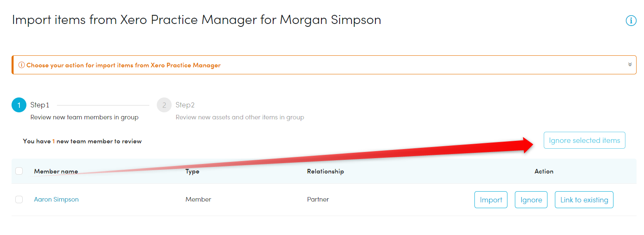Screen dimensions: 644x235
Task: Click the Action column header
Action: [544, 171]
